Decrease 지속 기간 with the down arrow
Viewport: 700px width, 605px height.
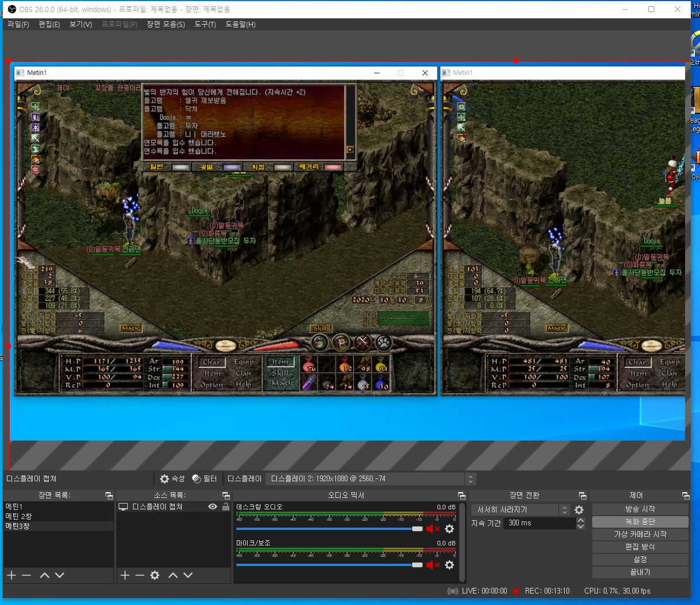(581, 526)
